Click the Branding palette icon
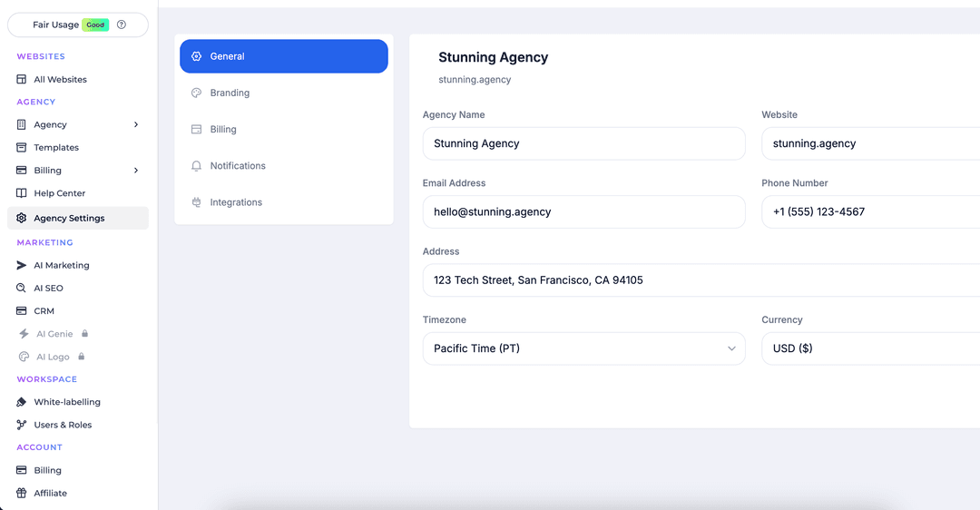Screen dimensions: 980x510 point(196,93)
